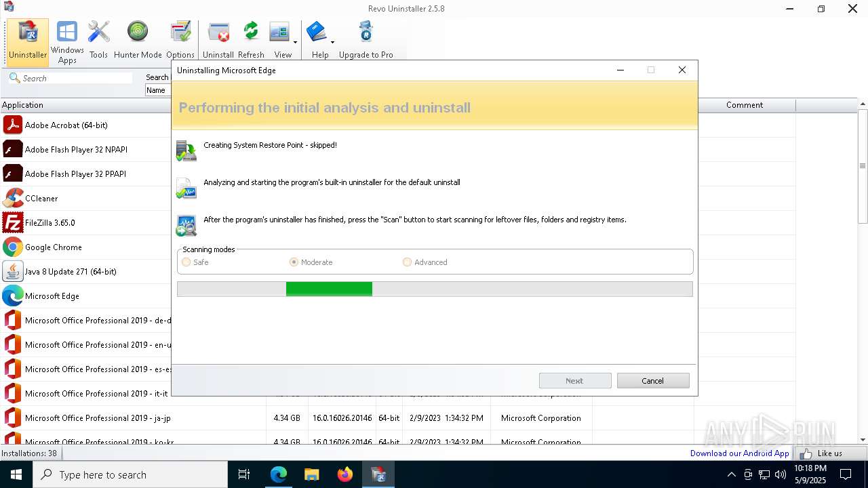Open network status in system tray
Viewport: 868px width, 488px height.
(764, 474)
